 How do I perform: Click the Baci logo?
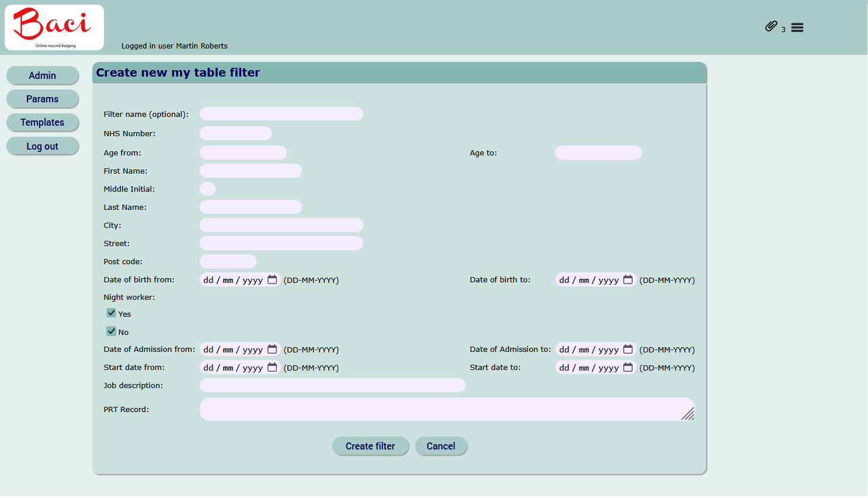tap(54, 27)
